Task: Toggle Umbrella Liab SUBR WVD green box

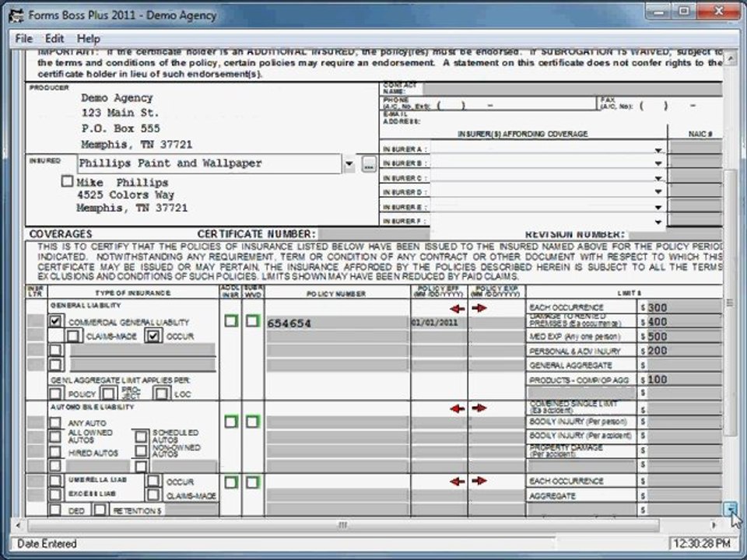Action: (252, 482)
